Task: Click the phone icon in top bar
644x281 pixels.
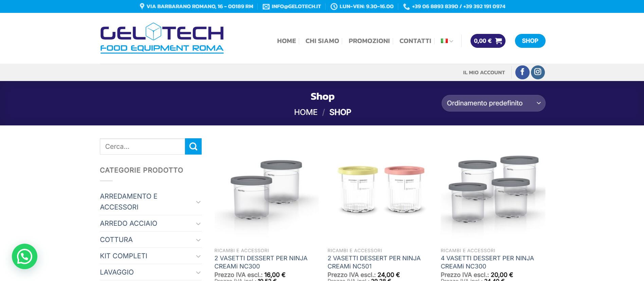Action: pyautogui.click(x=406, y=6)
